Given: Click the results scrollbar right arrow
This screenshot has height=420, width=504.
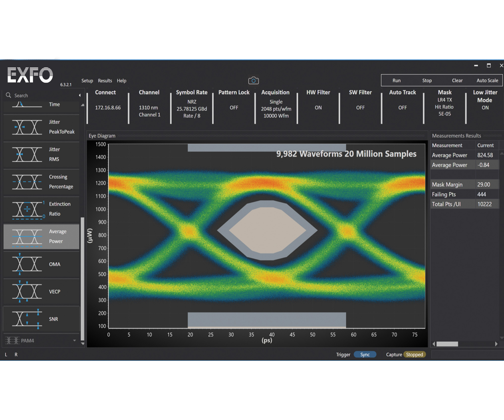Looking at the screenshot, I should click(496, 344).
